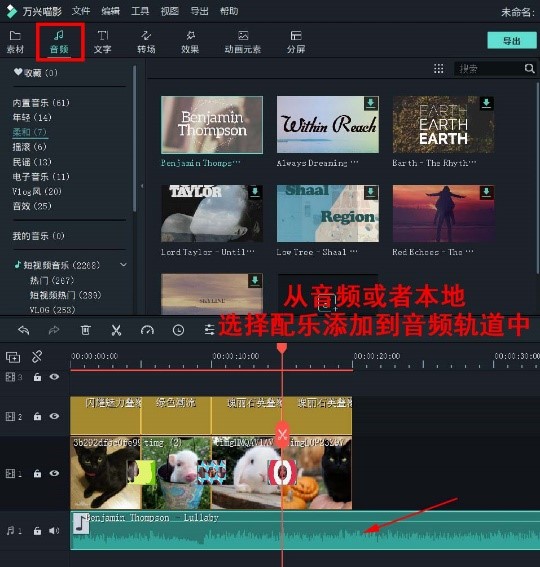Select 摇滚 (6) category
540x567 pixels.
click(x=29, y=147)
